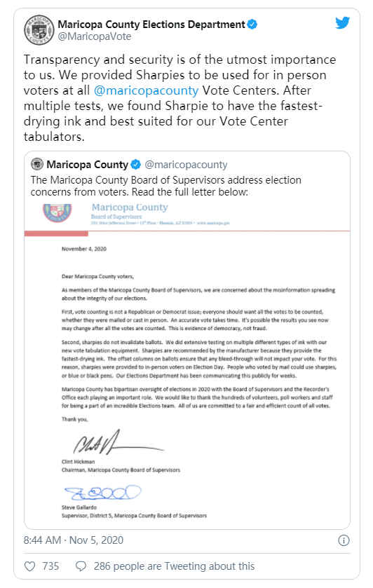Like the tweet with heart icon

tap(29, 566)
